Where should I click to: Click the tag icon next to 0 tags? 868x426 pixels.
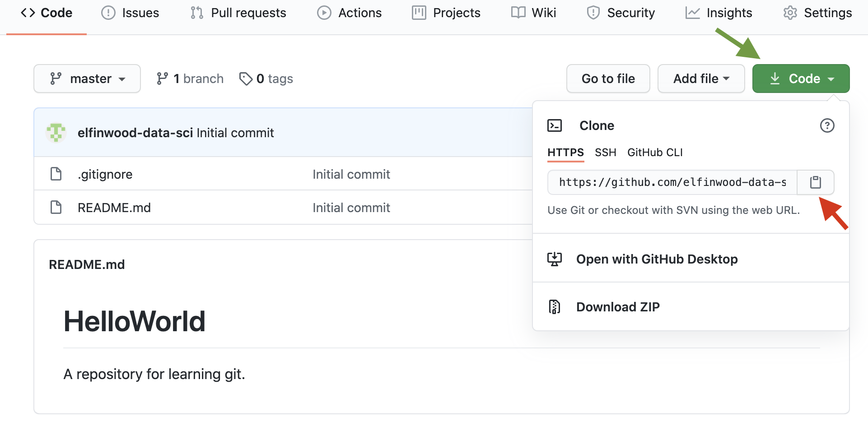[x=246, y=79]
